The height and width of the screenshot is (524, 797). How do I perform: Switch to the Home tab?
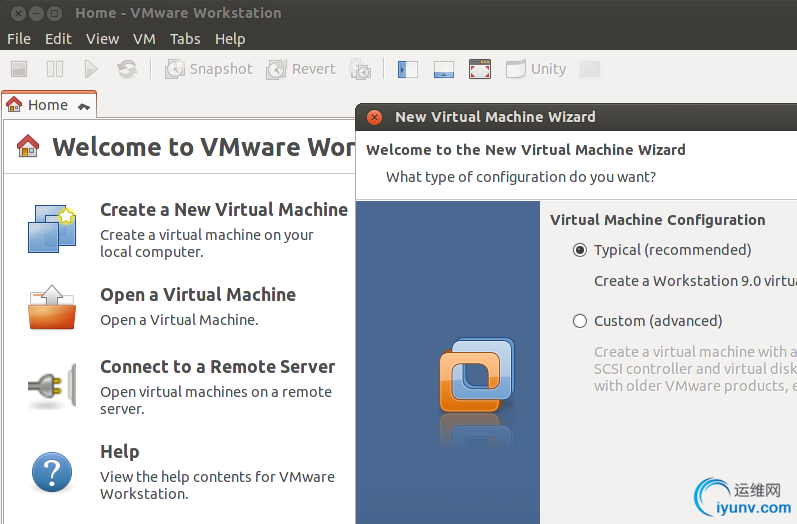[x=40, y=105]
